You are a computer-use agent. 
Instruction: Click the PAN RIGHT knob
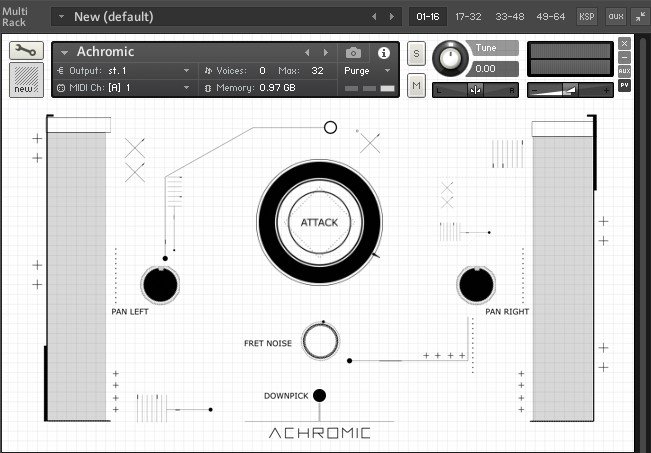(x=476, y=285)
